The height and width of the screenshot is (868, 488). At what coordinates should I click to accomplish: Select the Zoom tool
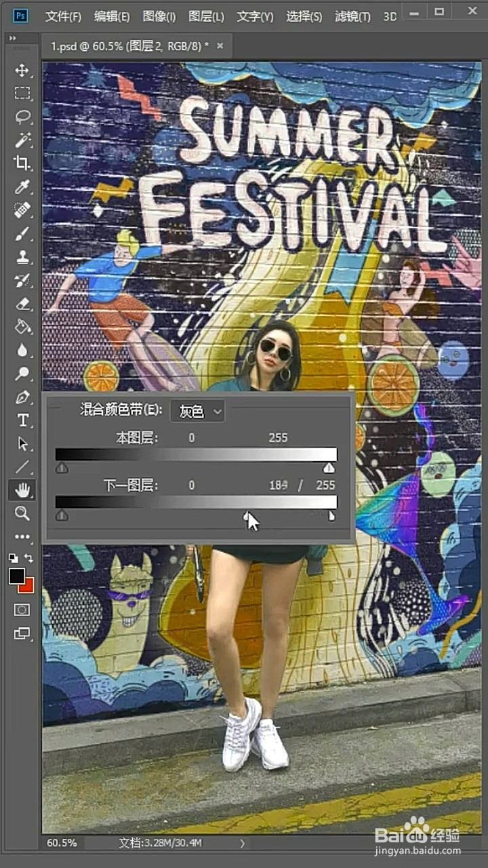pos(22,513)
